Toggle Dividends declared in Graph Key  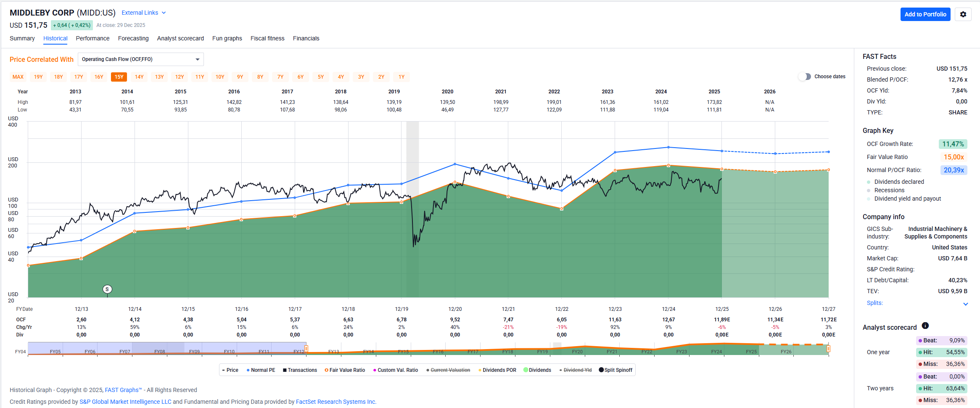[869, 182]
